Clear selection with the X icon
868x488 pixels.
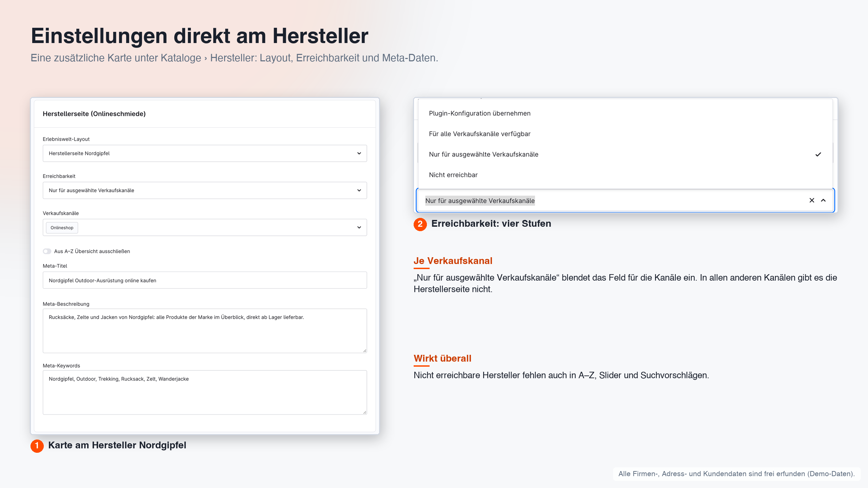pos(812,200)
